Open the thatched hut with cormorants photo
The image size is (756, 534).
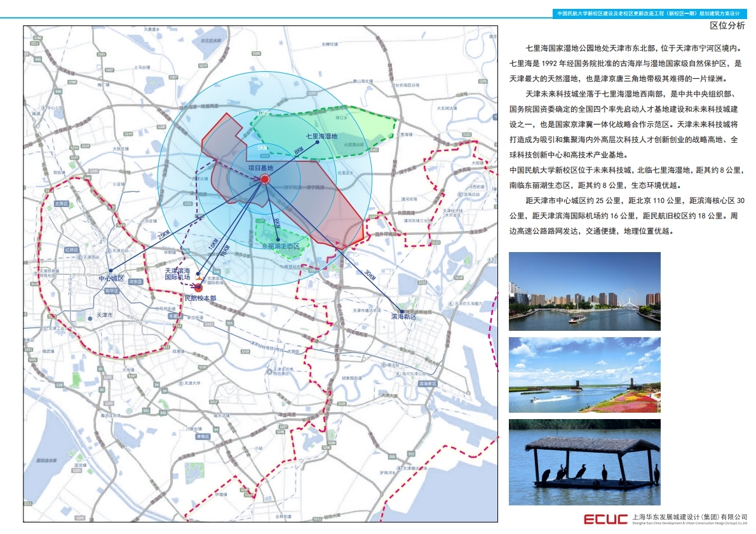[x=584, y=462]
